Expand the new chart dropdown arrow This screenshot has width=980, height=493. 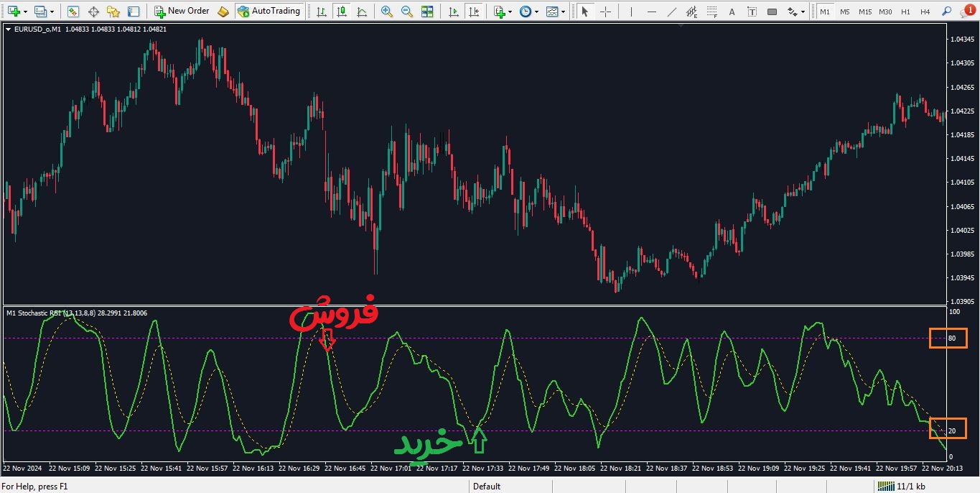coord(25,11)
